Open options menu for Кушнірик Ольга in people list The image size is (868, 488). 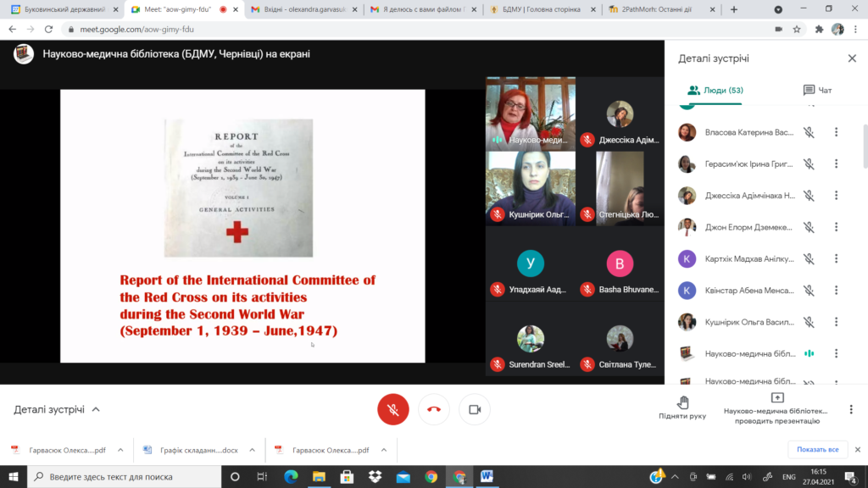click(x=837, y=321)
